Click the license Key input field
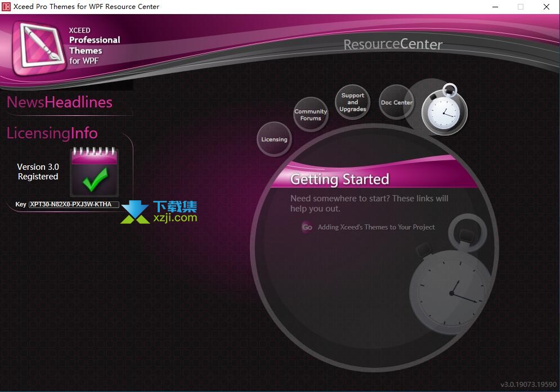The height and width of the screenshot is (392, 560). coord(74,204)
